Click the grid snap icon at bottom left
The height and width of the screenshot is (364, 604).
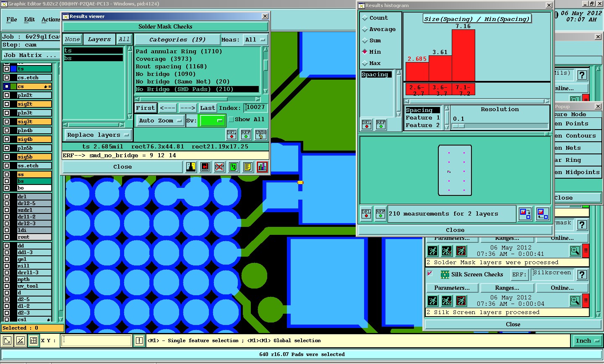34,341
